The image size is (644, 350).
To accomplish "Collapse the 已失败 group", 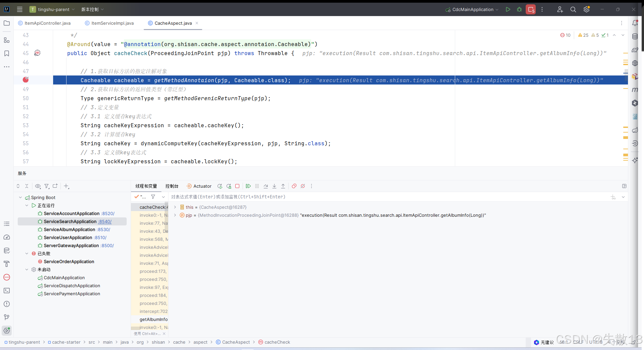I will pyautogui.click(x=27, y=253).
